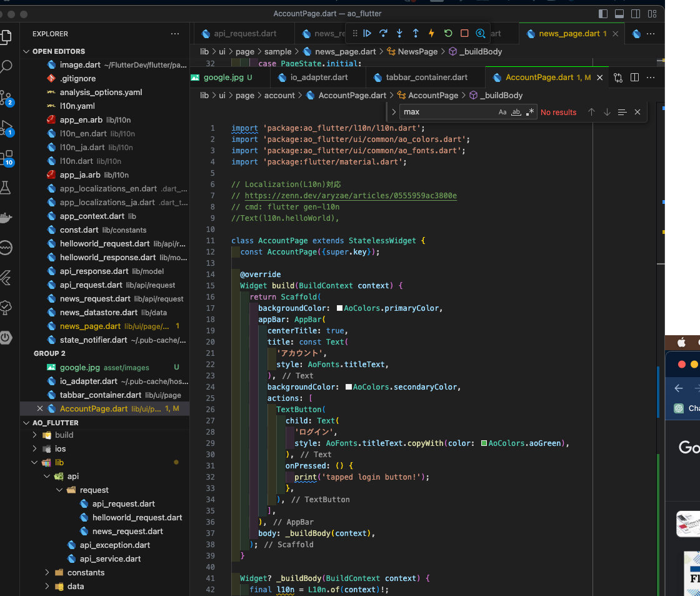This screenshot has width=700, height=596.
Task: Click the debug Step Over icon
Action: coord(383,34)
